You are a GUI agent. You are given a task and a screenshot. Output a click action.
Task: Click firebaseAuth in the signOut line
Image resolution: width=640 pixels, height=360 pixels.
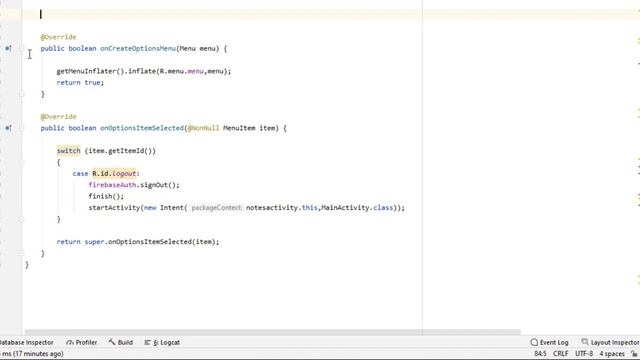pos(112,185)
